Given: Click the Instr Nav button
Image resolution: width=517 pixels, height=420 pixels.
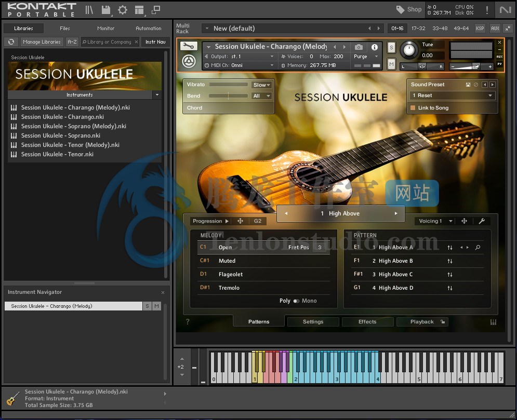Looking at the screenshot, I should pyautogui.click(x=156, y=42).
